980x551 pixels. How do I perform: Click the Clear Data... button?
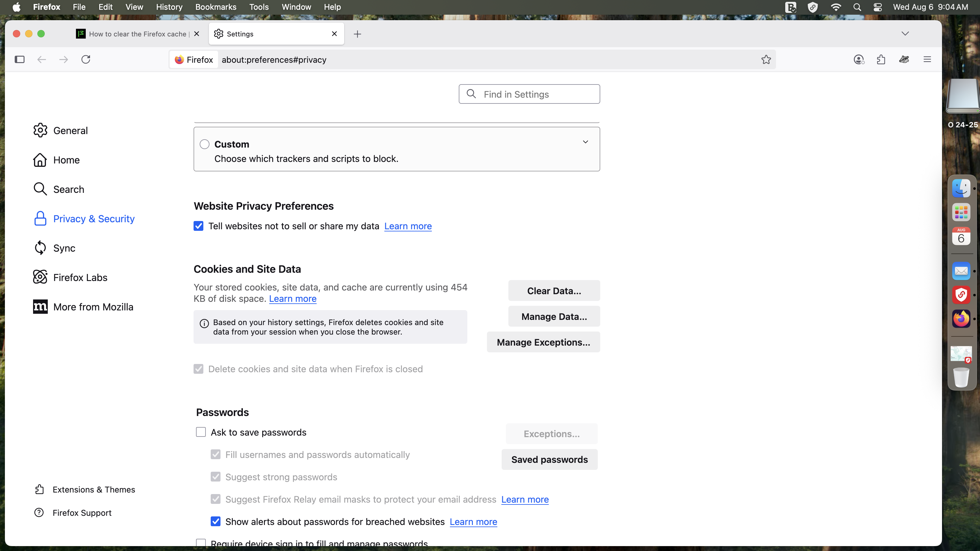554,290
